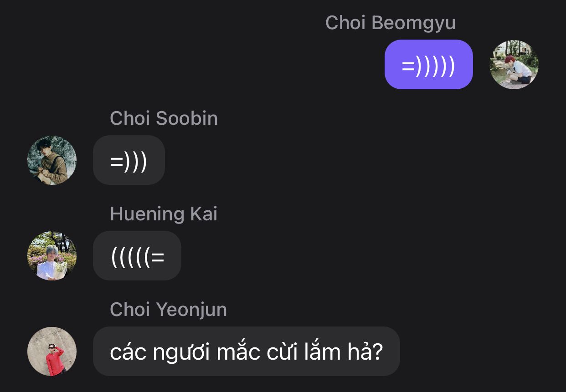Image resolution: width=566 pixels, height=392 pixels.
Task: Open Choi Beomgyu's profile picture
Action: [x=514, y=65]
